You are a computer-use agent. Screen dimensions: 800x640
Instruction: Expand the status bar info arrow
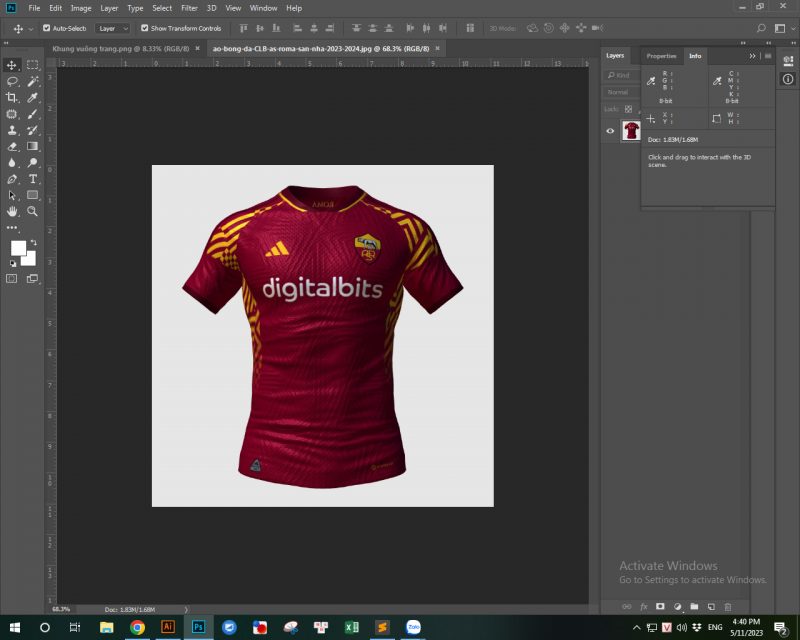pyautogui.click(x=186, y=609)
